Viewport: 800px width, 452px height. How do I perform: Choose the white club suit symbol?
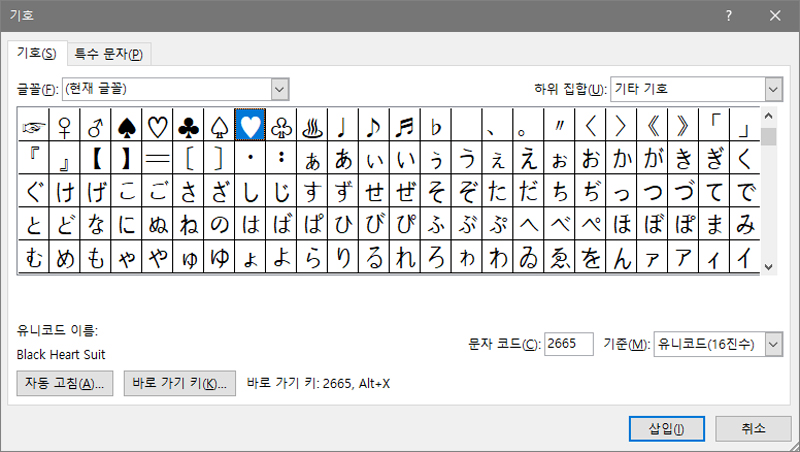(x=281, y=125)
